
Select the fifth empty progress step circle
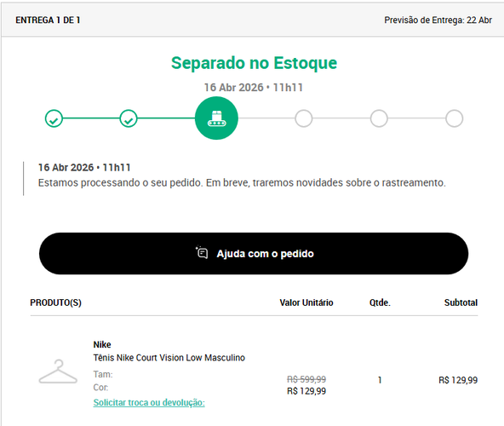pyautogui.click(x=379, y=118)
